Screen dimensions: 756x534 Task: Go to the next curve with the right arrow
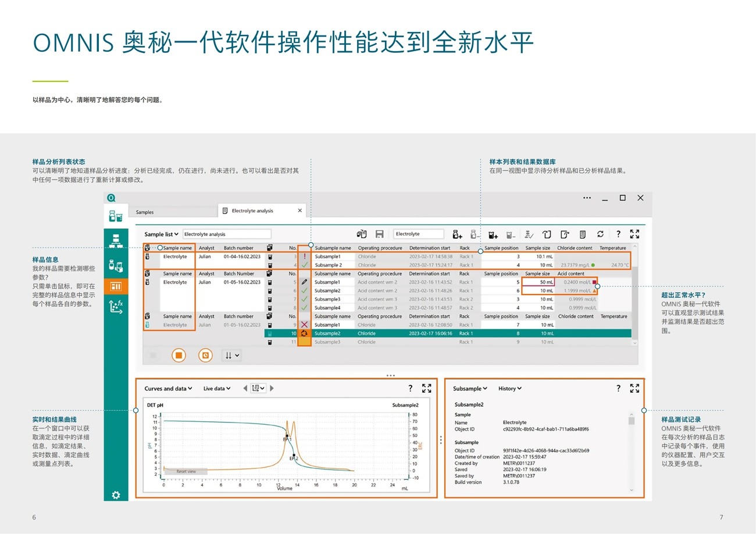(x=272, y=388)
